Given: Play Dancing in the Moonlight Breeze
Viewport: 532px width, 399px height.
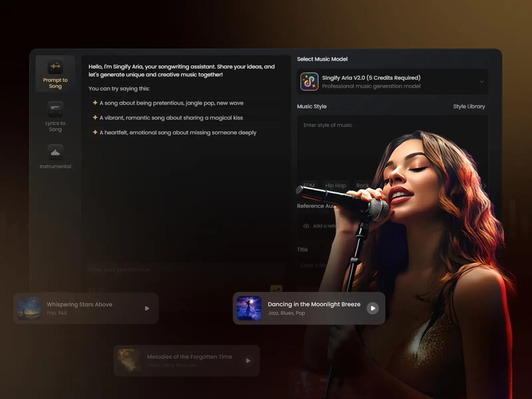Looking at the screenshot, I should pyautogui.click(x=373, y=308).
